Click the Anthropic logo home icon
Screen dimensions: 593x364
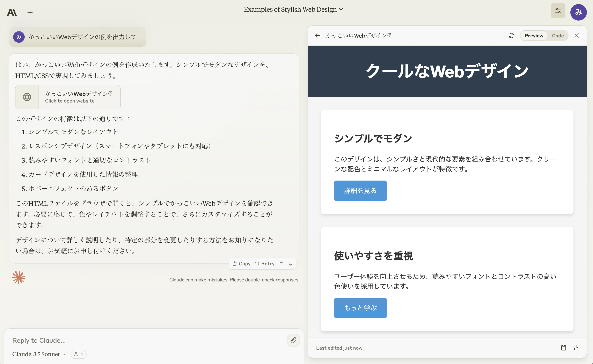click(x=12, y=12)
